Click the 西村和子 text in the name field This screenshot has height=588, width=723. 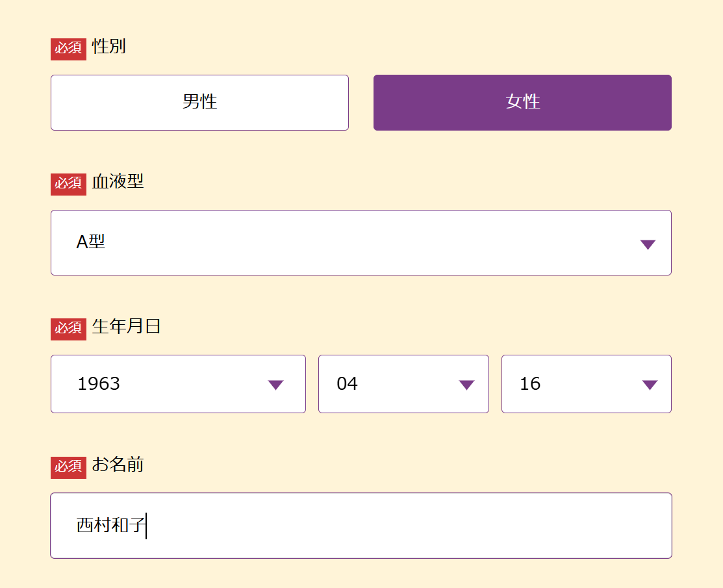tap(110, 525)
